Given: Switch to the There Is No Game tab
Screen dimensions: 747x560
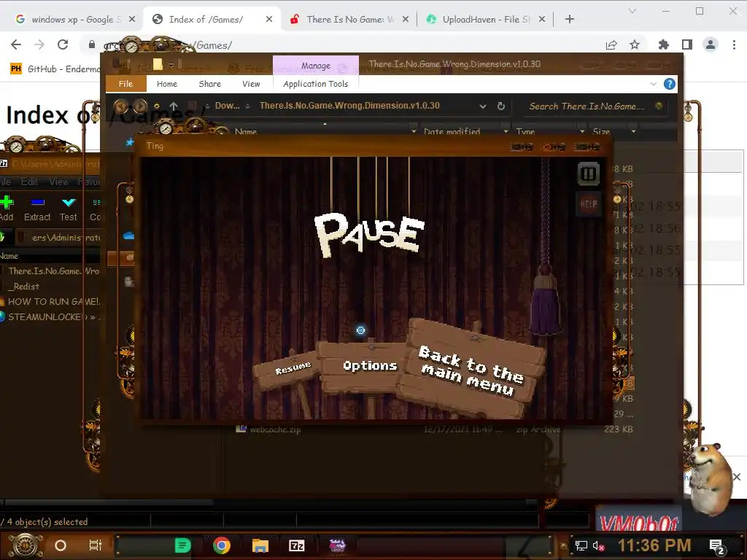Looking at the screenshot, I should point(350,19).
